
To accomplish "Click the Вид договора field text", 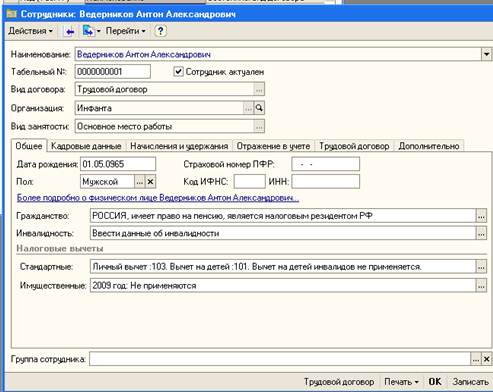I will [164, 89].
